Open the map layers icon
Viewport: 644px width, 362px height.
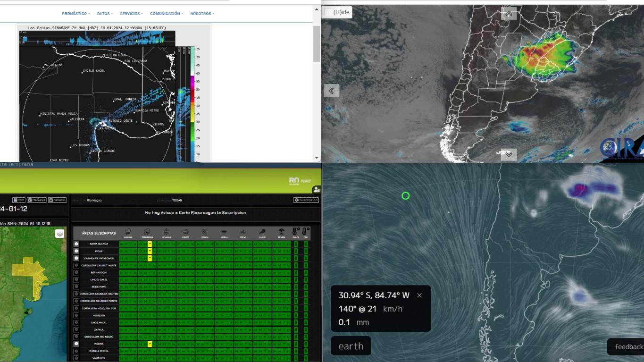(x=60, y=234)
